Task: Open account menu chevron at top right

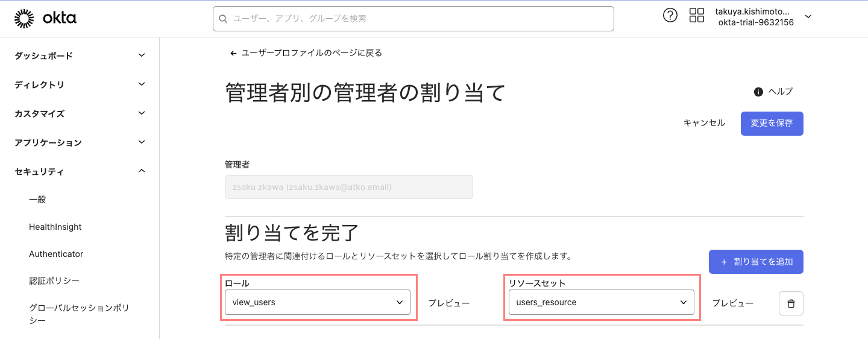Action: (x=808, y=16)
